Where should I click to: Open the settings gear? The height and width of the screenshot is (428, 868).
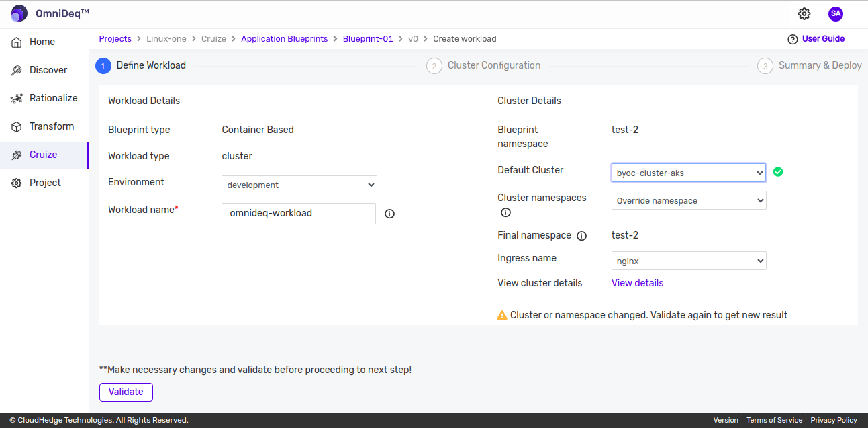click(804, 13)
